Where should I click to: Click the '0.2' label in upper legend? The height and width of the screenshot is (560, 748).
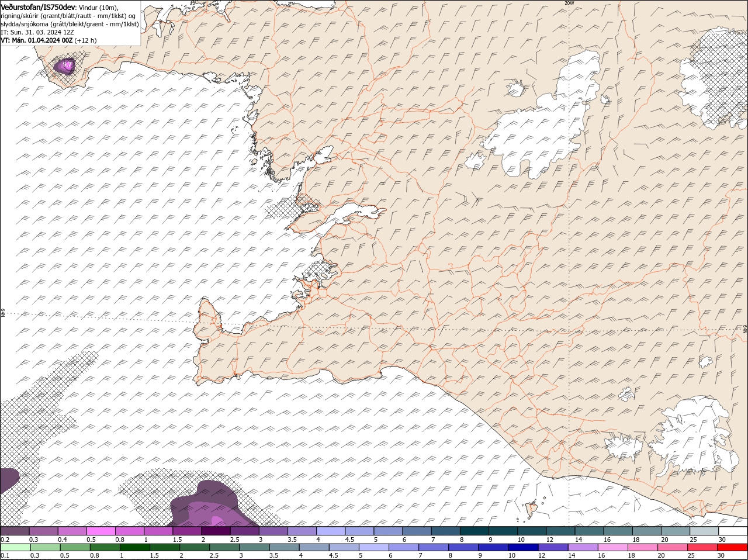5,540
